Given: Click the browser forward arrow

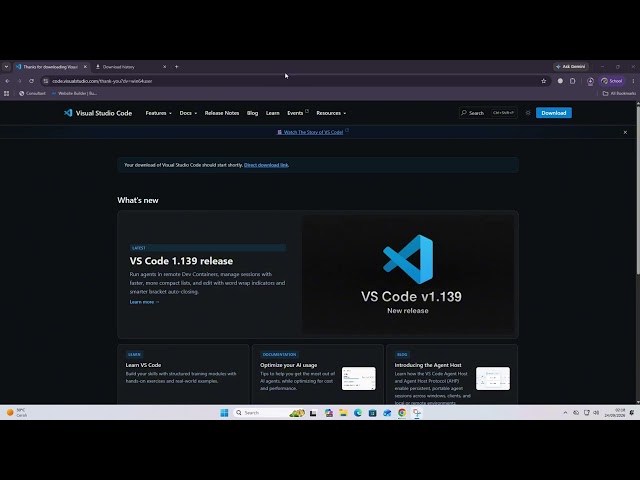Looking at the screenshot, I should 19,81.
